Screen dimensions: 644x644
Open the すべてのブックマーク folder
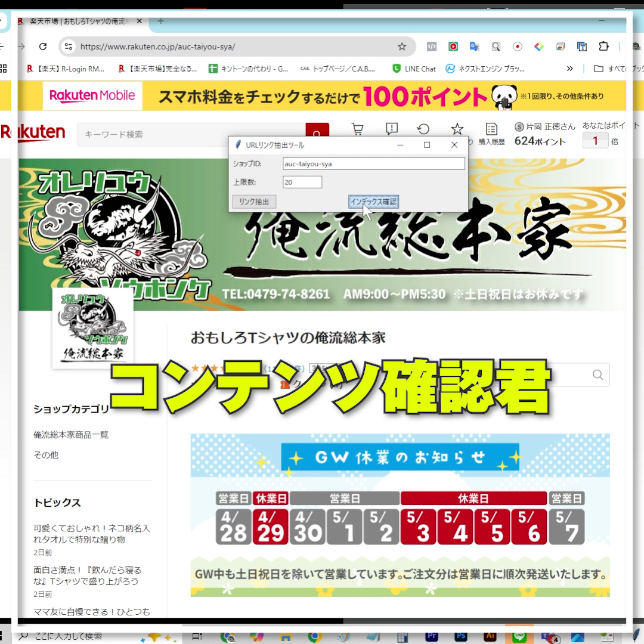coord(618,69)
